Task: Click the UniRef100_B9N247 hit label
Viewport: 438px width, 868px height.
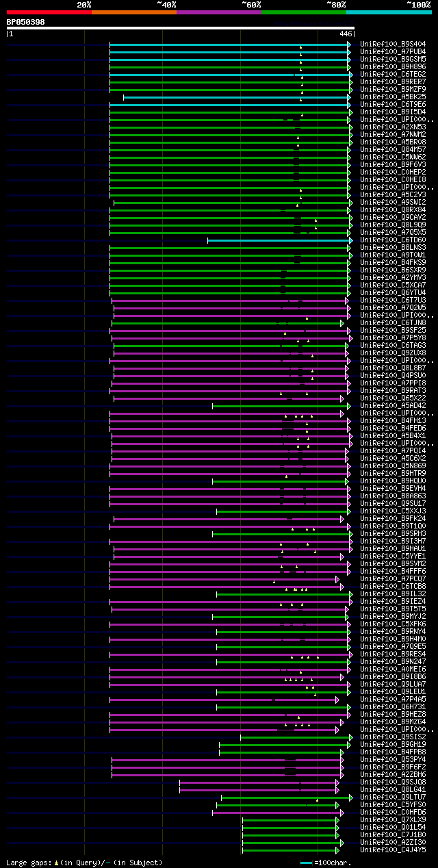Action: (x=393, y=662)
